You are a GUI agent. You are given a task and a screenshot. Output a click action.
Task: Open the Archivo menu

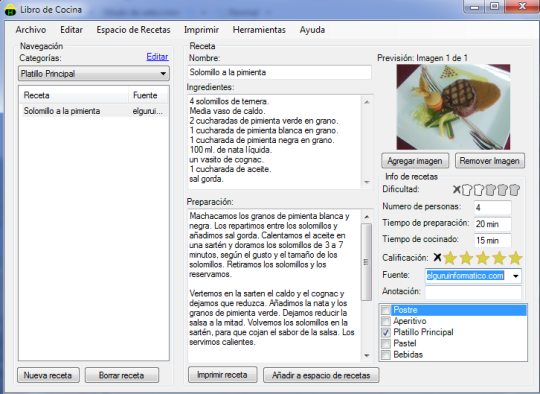[x=31, y=30]
